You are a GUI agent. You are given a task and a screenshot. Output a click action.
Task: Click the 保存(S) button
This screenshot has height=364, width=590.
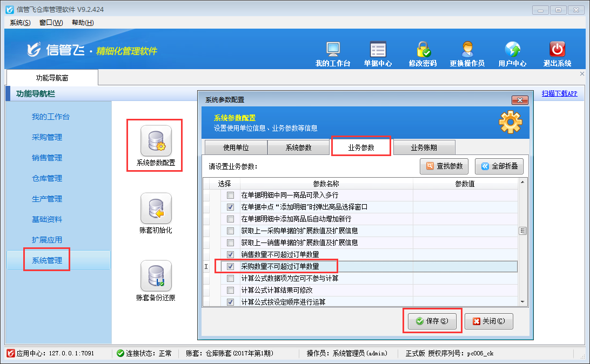coord(432,321)
